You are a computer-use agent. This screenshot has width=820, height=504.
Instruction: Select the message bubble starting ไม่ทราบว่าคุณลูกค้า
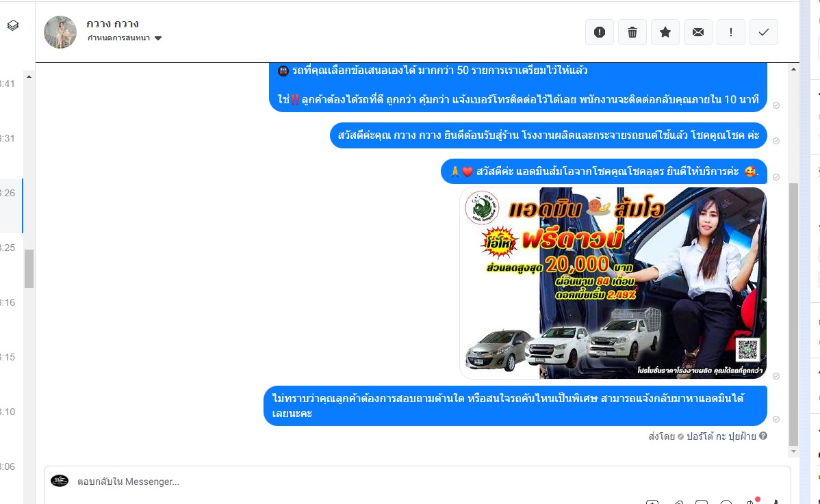515,406
